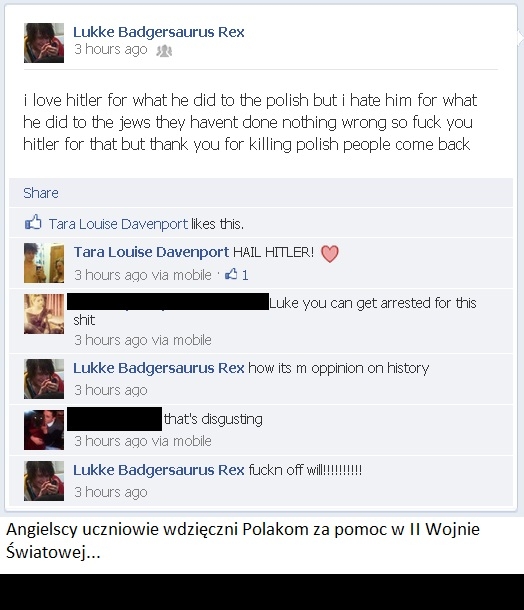Click the thumbs-up count on the 'HAIL HITLER!' comment

click(x=237, y=275)
